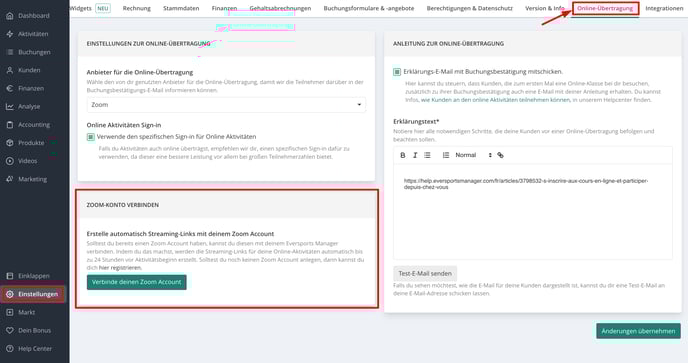This screenshot has width=688, height=363.
Task: Insert numbered list in editor toolbar
Action: 446,155
